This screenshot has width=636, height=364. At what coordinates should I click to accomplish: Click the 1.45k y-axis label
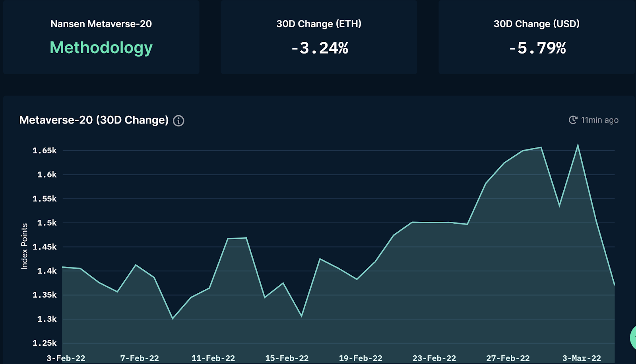point(45,247)
